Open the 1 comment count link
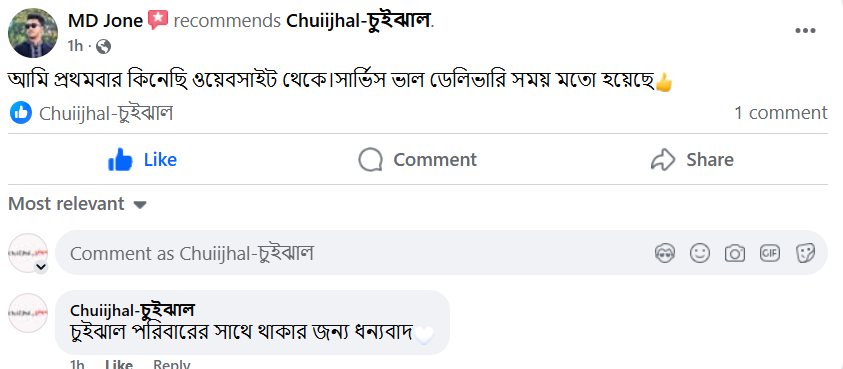Image resolution: width=843 pixels, height=369 pixels. tap(781, 113)
